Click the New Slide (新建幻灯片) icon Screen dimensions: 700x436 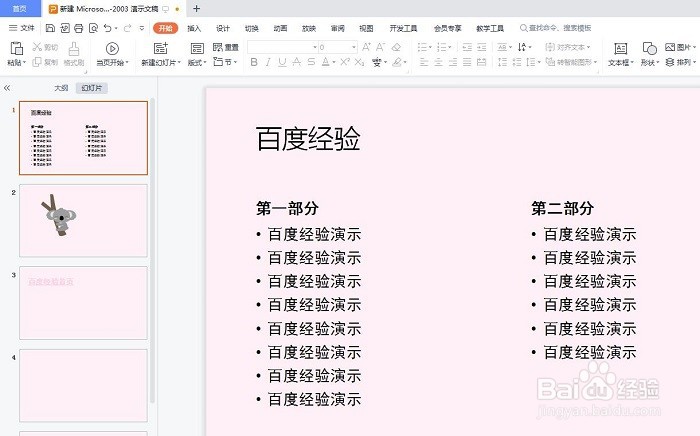click(161, 48)
